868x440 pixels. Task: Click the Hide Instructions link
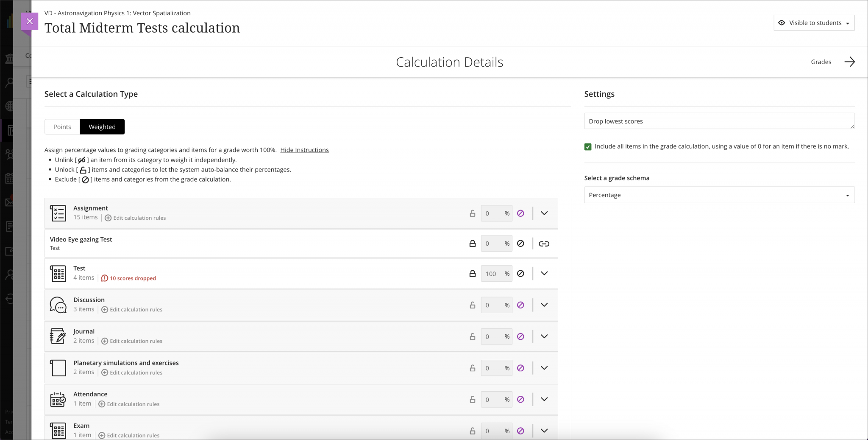[x=304, y=150]
